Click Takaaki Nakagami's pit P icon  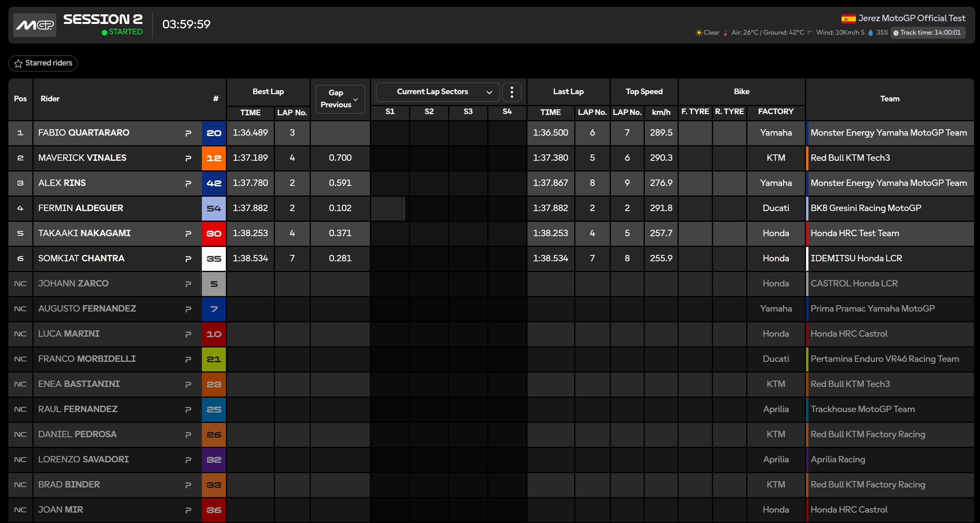pos(188,234)
